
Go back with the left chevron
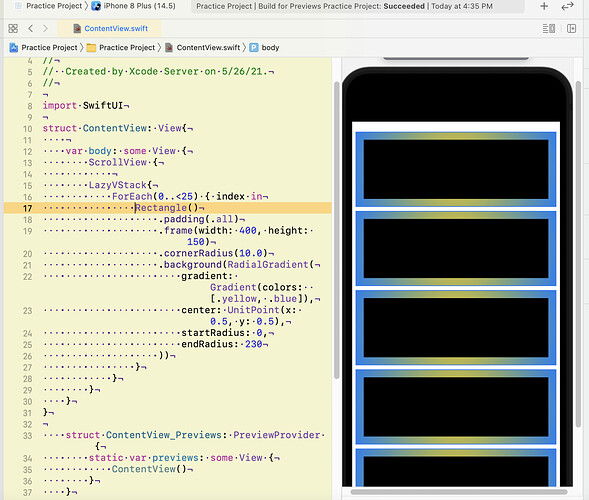[x=31, y=29]
